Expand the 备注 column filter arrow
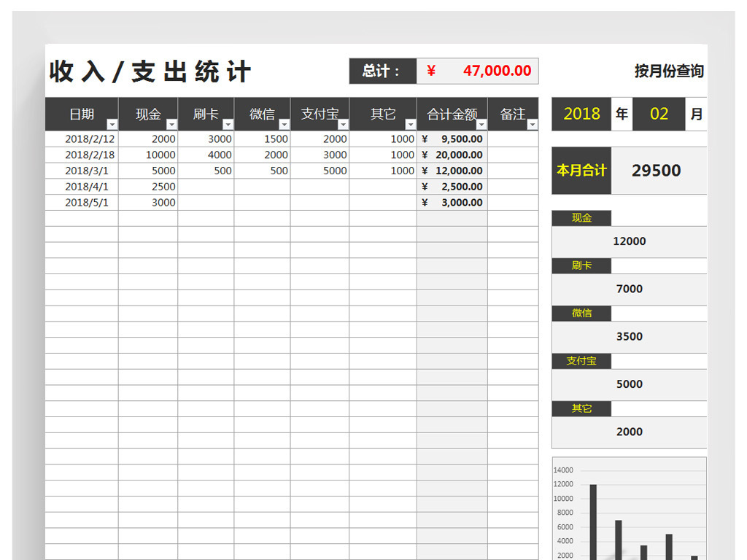This screenshot has height=560, width=747. coord(532,125)
